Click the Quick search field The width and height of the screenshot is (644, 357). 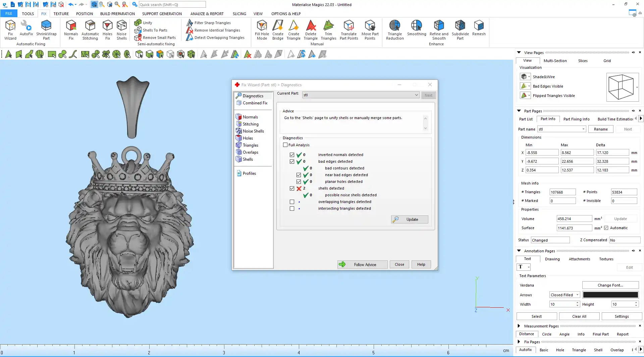tap(172, 4)
